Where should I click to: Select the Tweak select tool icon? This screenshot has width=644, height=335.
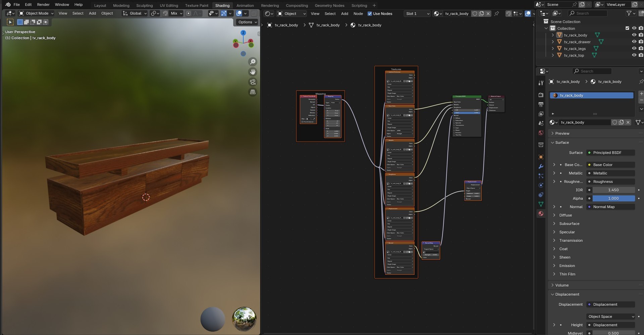pos(10,22)
